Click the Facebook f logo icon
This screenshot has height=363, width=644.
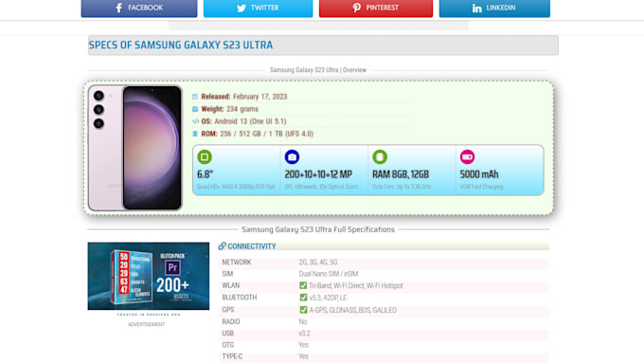pos(119,8)
